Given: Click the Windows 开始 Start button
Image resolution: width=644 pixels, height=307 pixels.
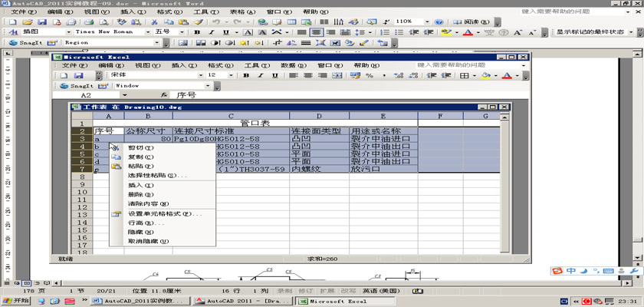Looking at the screenshot, I should (16, 301).
